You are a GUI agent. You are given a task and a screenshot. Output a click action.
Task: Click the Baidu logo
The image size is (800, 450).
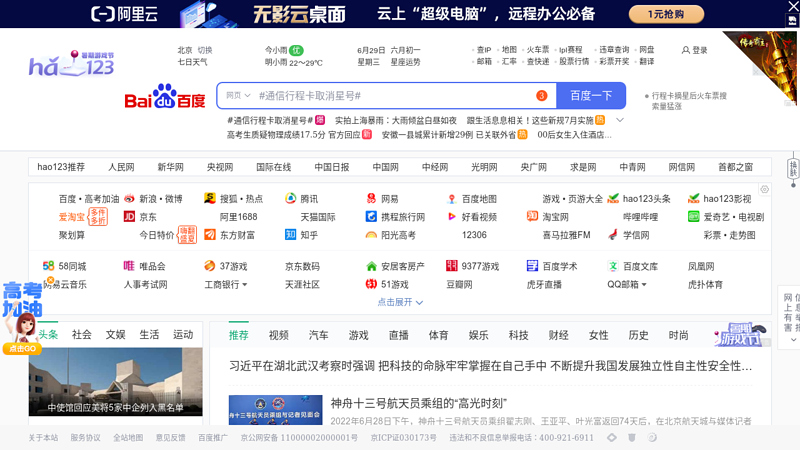click(165, 96)
